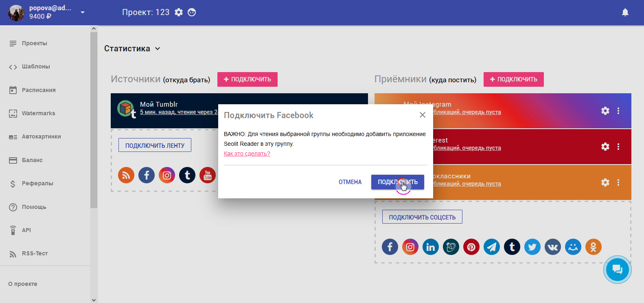
Task: Go to Шаблоны in sidebar
Action: click(36, 66)
